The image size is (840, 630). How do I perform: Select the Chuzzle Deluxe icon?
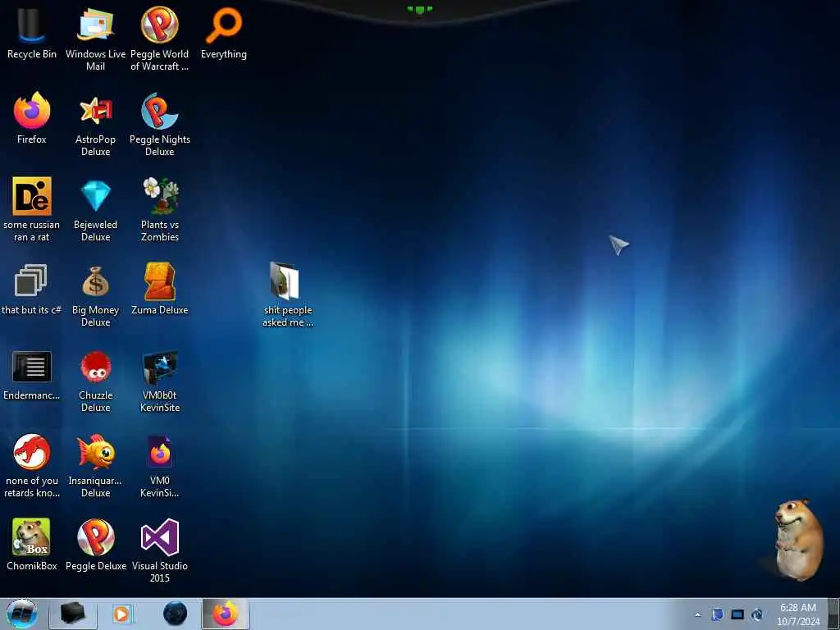(x=95, y=381)
